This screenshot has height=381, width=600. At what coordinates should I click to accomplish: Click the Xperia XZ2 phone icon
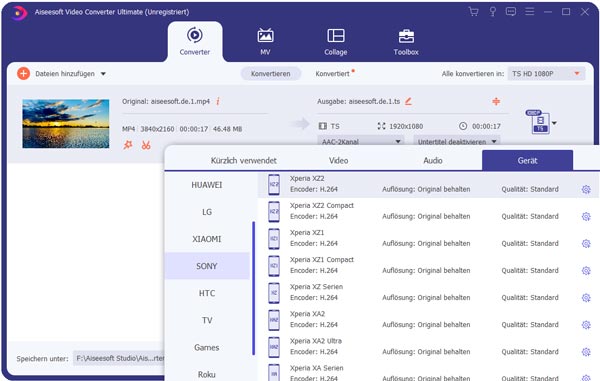coord(274,185)
